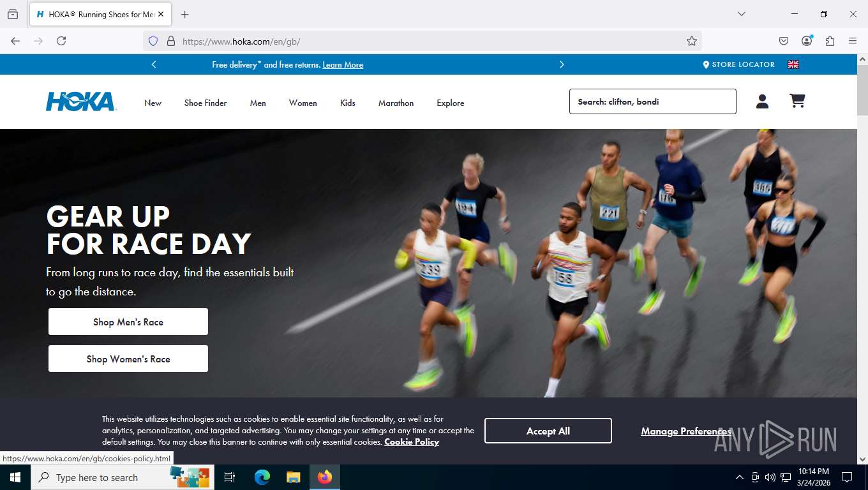The width and height of the screenshot is (868, 490).
Task: Open the extensions icon
Action: point(830,41)
